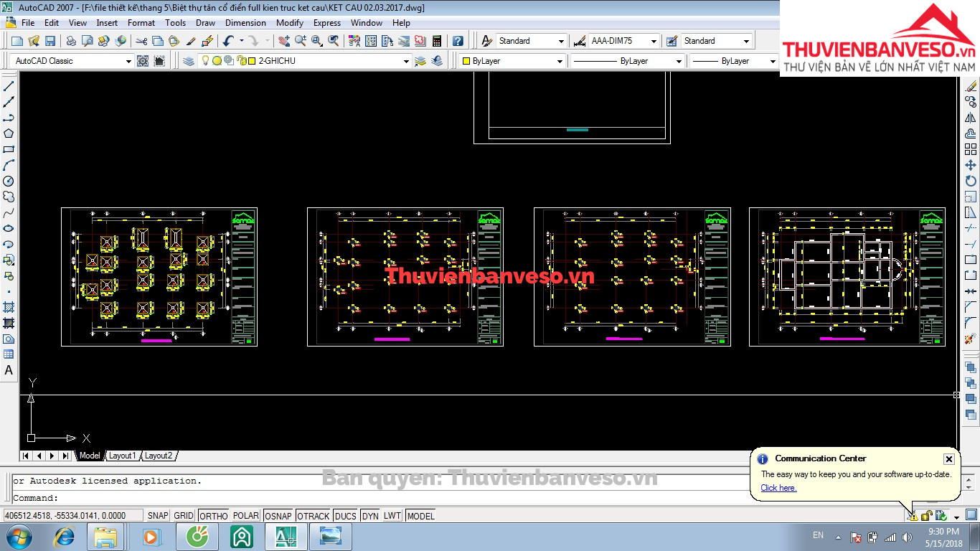Toggle OSNAP in the status bar
This screenshot has width=980, height=551.
click(278, 516)
